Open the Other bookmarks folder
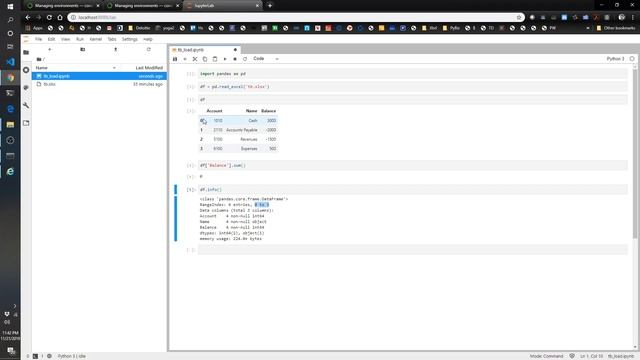This screenshot has height=360, width=640. 616,28
